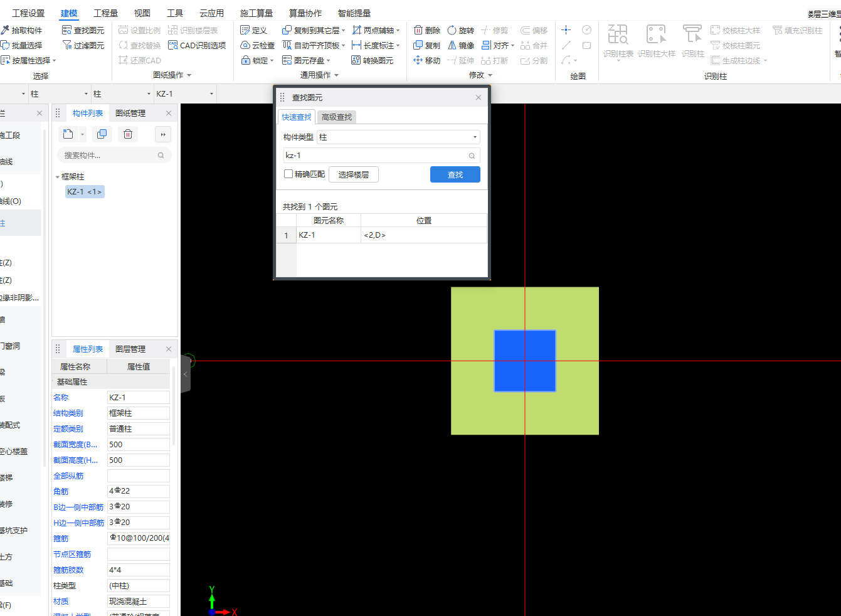Image resolution: width=841 pixels, height=616 pixels.
Task: Switch to the 图纸管理 drawing management tab
Action: (130, 113)
